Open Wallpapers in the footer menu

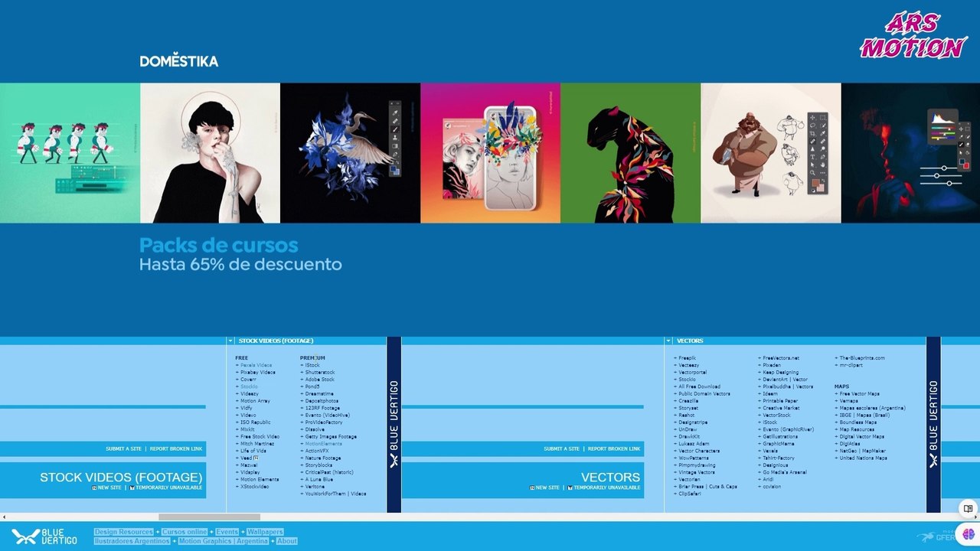(265, 532)
